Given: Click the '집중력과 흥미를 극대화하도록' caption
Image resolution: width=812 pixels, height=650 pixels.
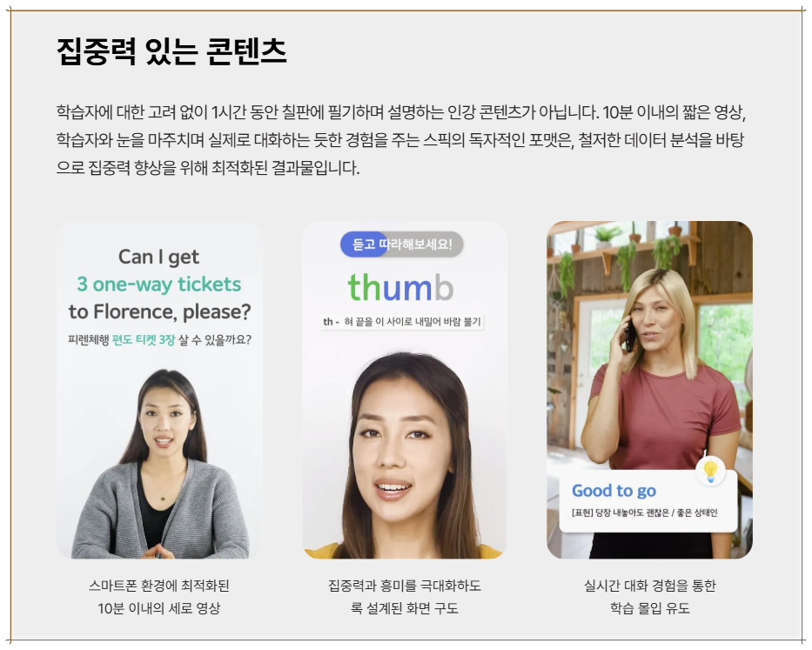Looking at the screenshot, I should pyautogui.click(x=405, y=597).
